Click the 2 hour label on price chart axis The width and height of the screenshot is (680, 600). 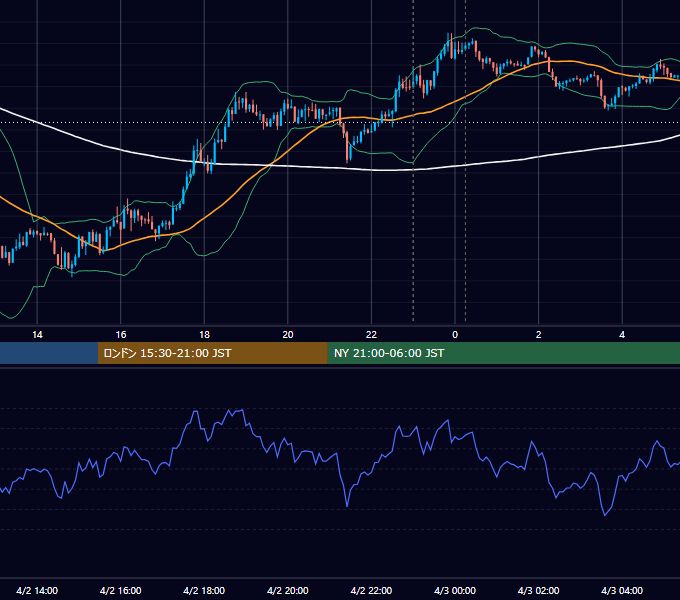pyautogui.click(x=538, y=335)
